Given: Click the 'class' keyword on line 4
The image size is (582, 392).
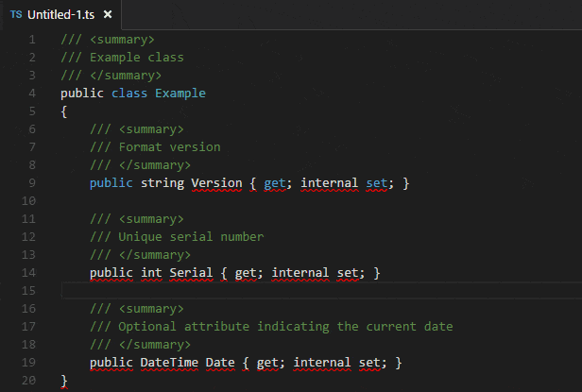Looking at the screenshot, I should tap(129, 94).
